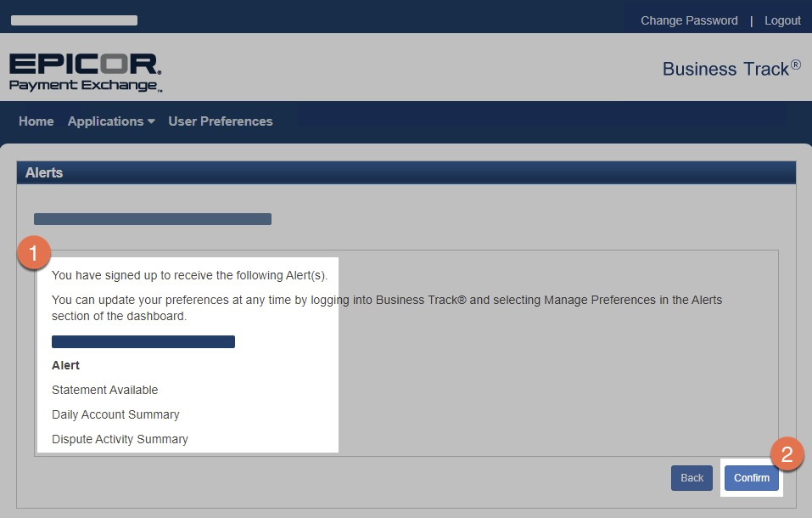This screenshot has height=518, width=812.
Task: Click the Alerts panel header
Action: coord(406,172)
